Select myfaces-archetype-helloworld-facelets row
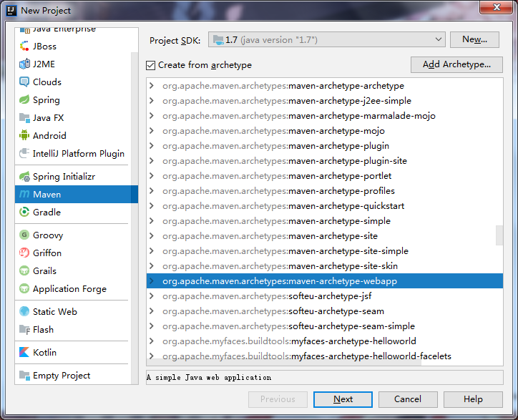The height and width of the screenshot is (420, 518). click(325, 356)
